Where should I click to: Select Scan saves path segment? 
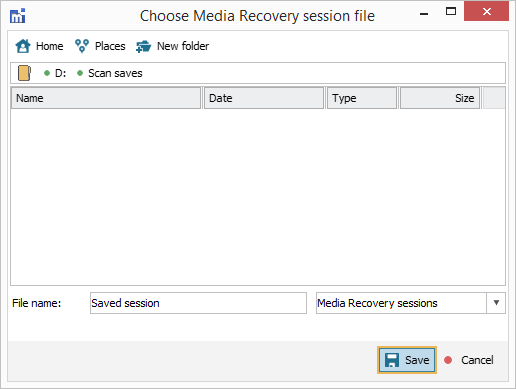pos(115,73)
